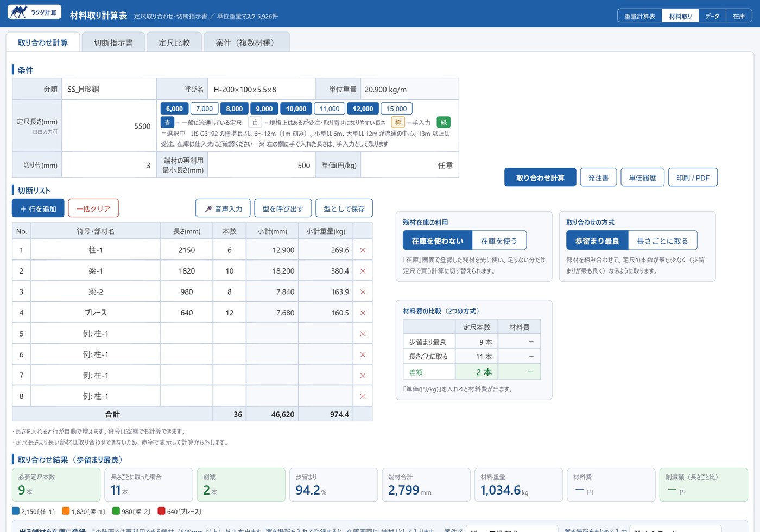Click the ＋行を追加 button
The width and height of the screenshot is (760, 532).
point(38,208)
